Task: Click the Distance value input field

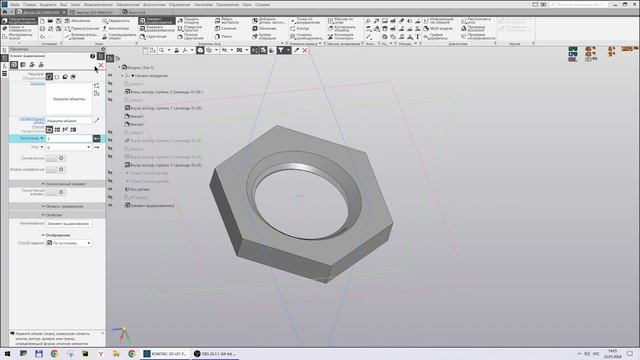Action: (x=69, y=138)
